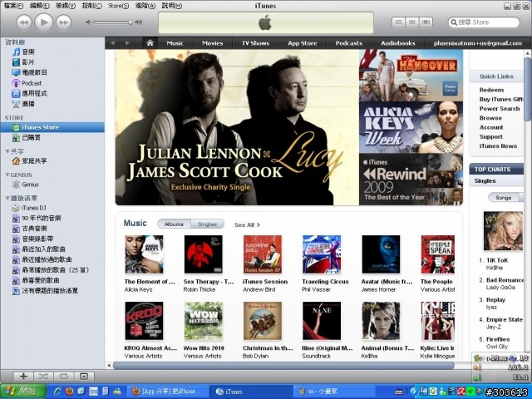This screenshot has height=399, width=532.
Task: Open the account email dropdown
Action: 478,43
